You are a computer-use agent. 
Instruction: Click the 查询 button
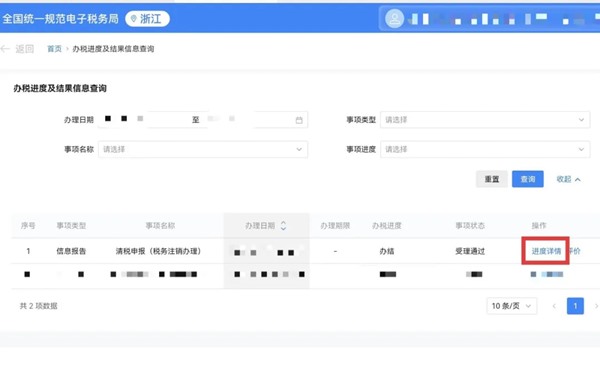(528, 179)
